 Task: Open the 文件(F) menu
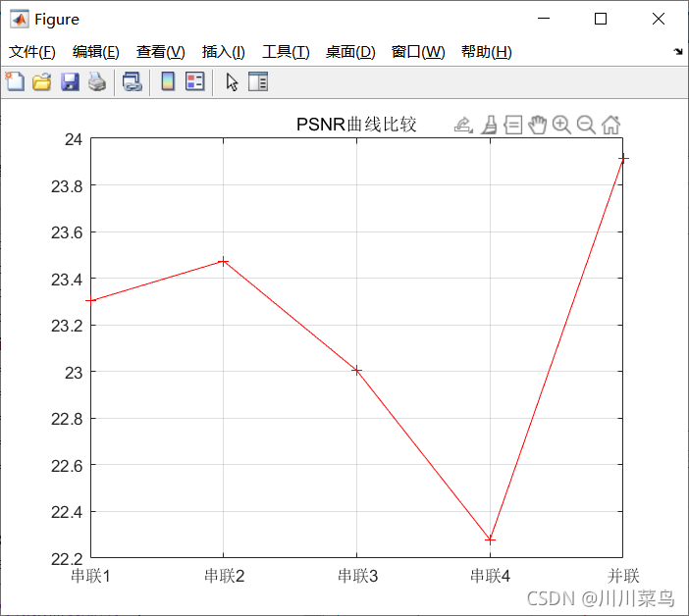click(32, 52)
